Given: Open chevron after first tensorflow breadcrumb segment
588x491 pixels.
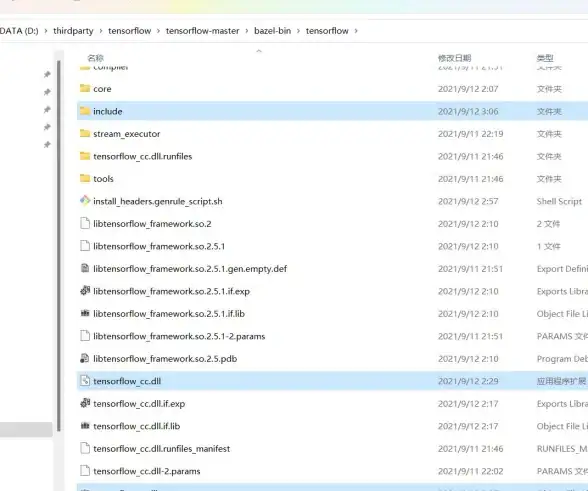Looking at the screenshot, I should 158,31.
